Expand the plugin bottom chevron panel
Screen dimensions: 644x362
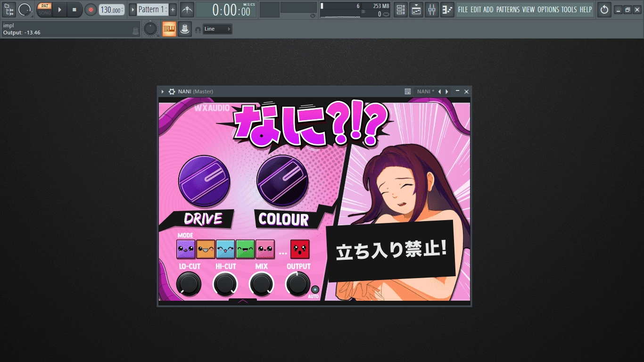[x=243, y=301]
